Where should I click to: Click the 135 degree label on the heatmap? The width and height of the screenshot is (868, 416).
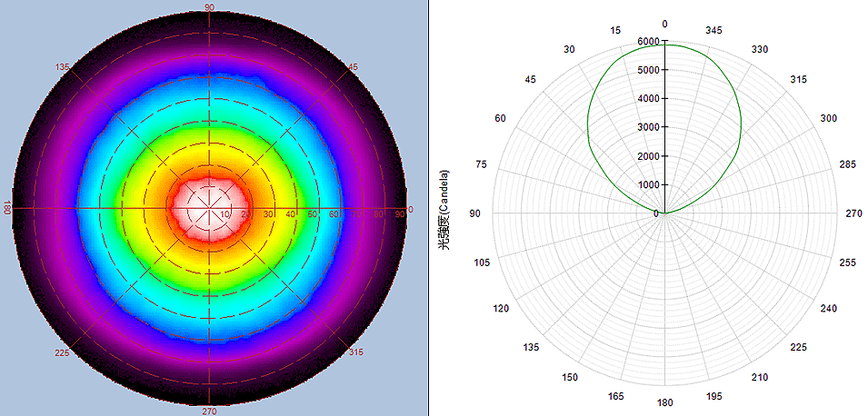pos(63,67)
